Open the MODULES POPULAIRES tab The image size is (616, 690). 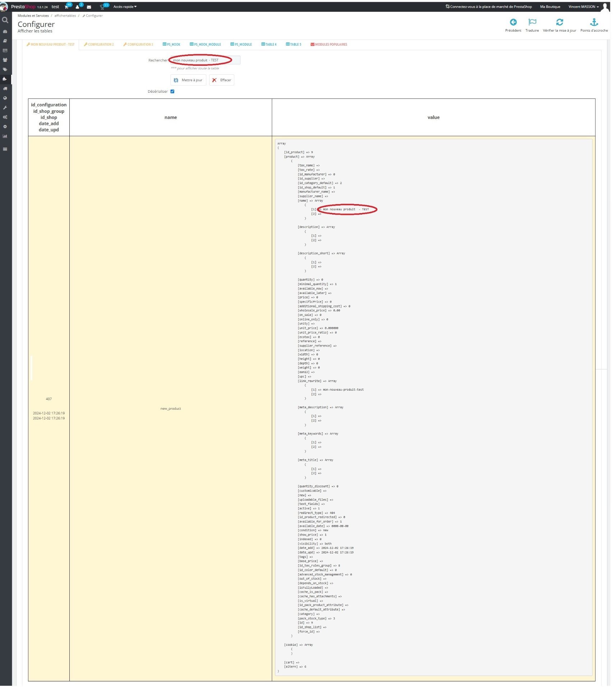click(328, 45)
